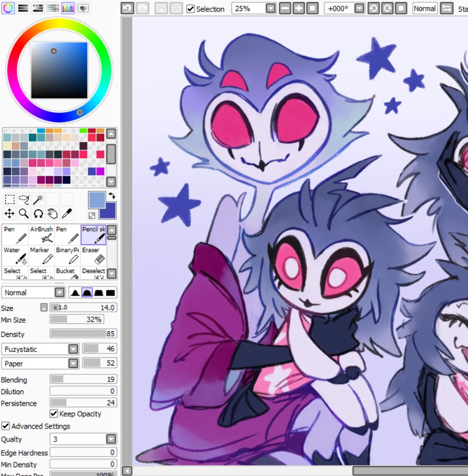Click the zoom out minus button
Screen dimensions: 468x476
tap(285, 8)
